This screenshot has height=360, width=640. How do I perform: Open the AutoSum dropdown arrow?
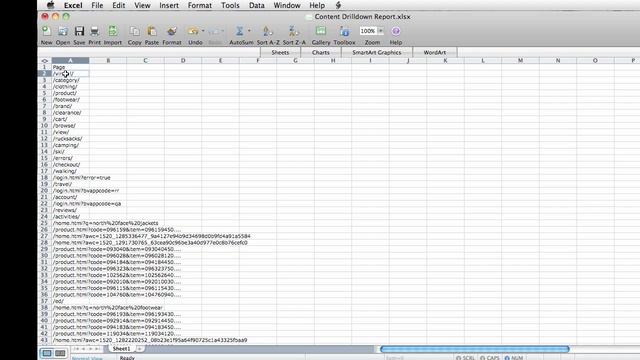[x=249, y=31]
